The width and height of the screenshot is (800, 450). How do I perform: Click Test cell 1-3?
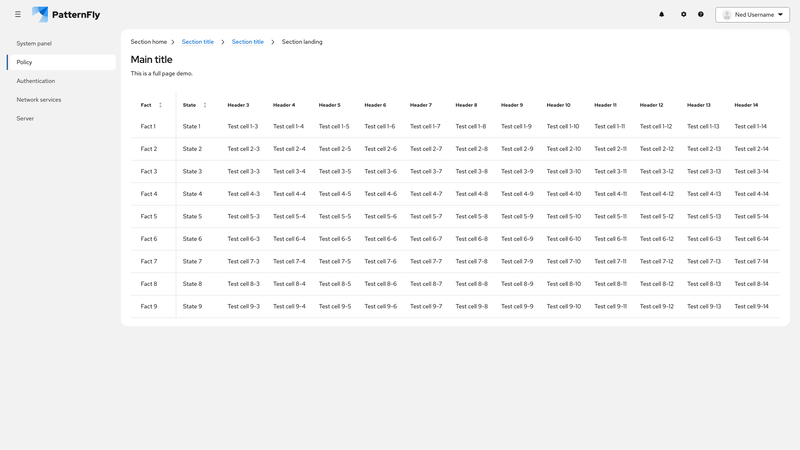point(243,127)
